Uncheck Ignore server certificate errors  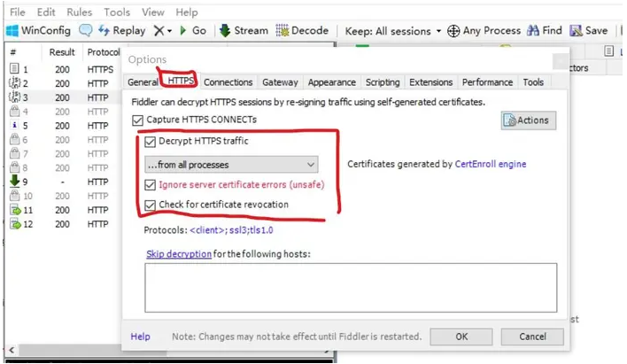click(150, 185)
